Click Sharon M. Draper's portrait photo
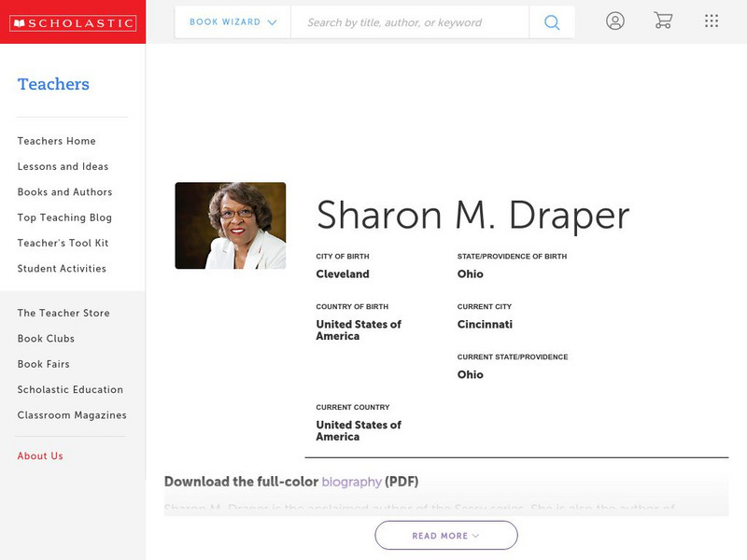 231,226
